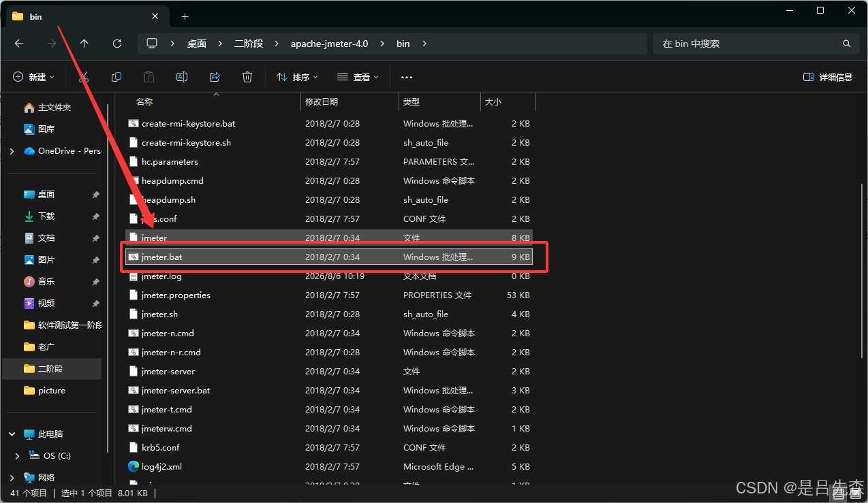Open Pictures quick access item
Screen dimensions: 868x503
(x=53, y=260)
